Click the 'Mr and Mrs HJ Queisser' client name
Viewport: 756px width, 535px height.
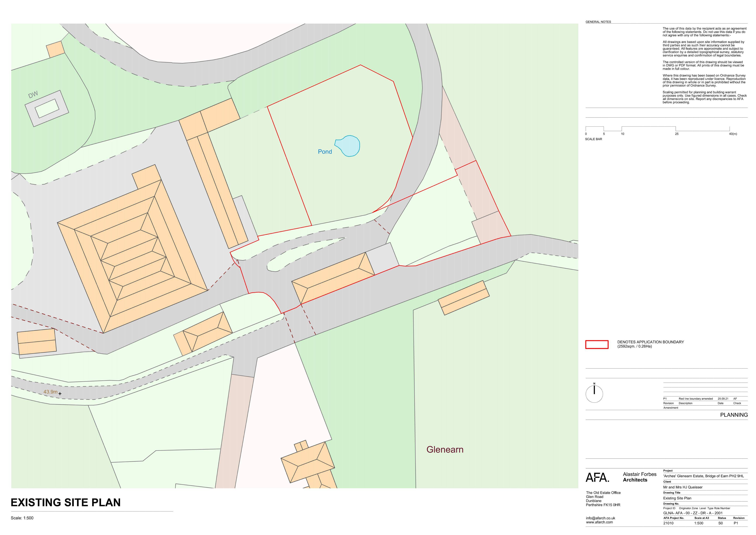point(683,487)
